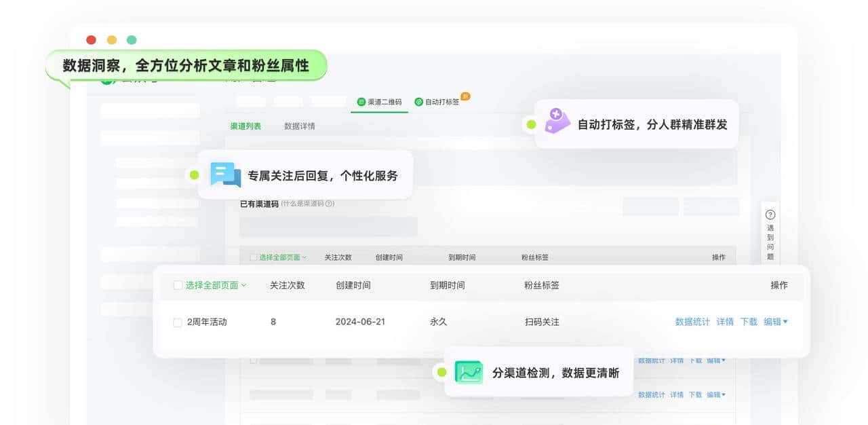Tick the checkbox next to 2周年活动
Image resolution: width=868 pixels, height=425 pixels.
(x=177, y=321)
